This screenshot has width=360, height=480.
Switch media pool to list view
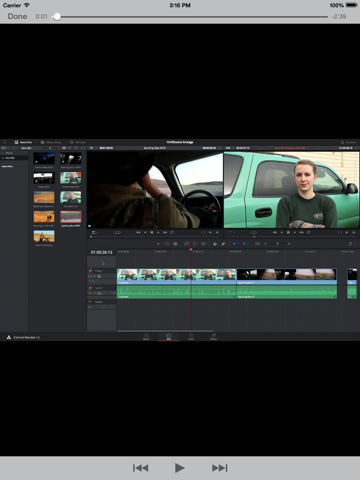70,148
